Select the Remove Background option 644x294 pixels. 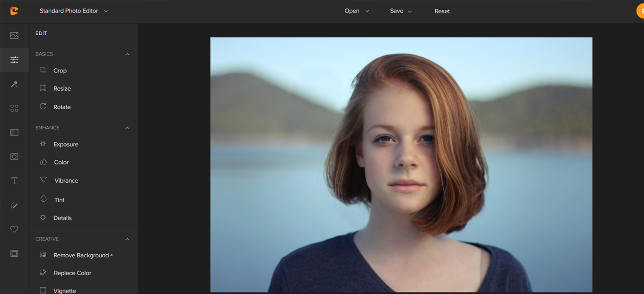point(80,255)
